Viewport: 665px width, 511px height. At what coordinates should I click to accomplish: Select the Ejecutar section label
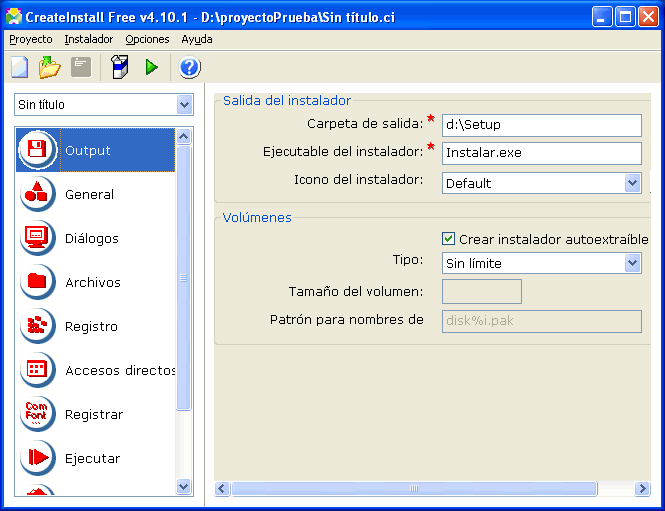point(92,458)
